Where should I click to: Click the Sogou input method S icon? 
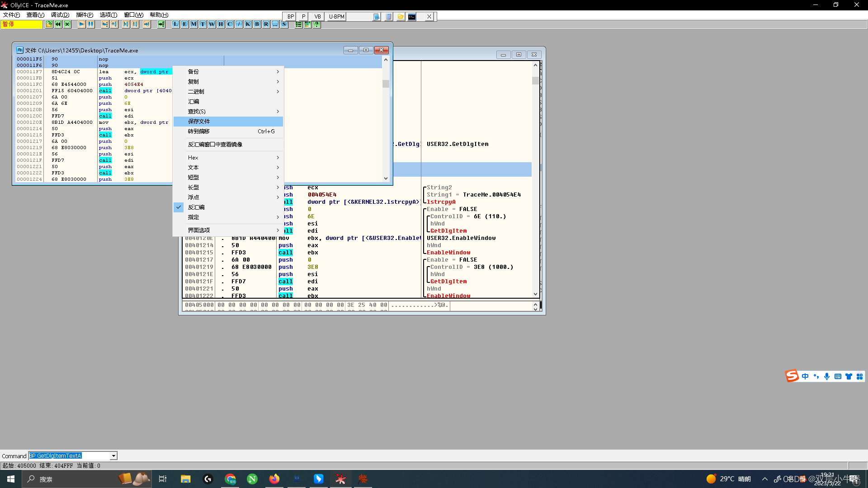pyautogui.click(x=792, y=376)
